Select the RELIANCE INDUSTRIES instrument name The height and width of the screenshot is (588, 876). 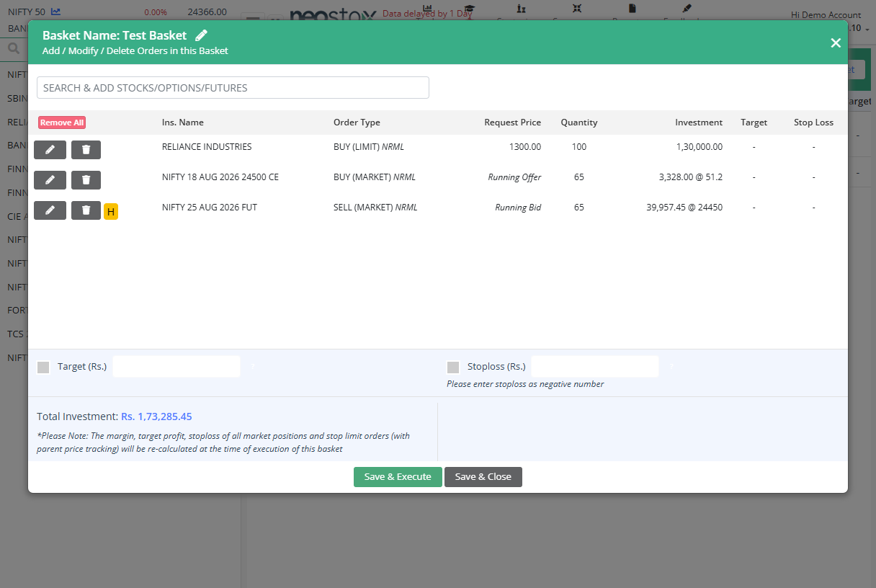coord(207,147)
